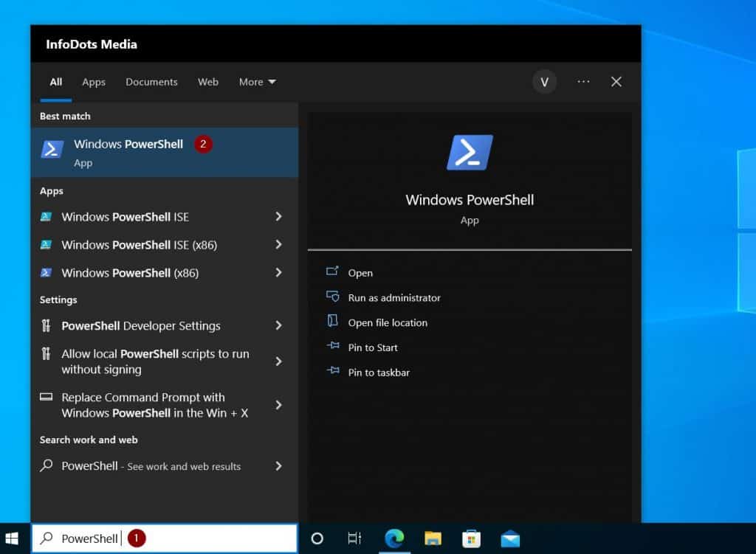Open File Explorer from the taskbar

(x=433, y=539)
